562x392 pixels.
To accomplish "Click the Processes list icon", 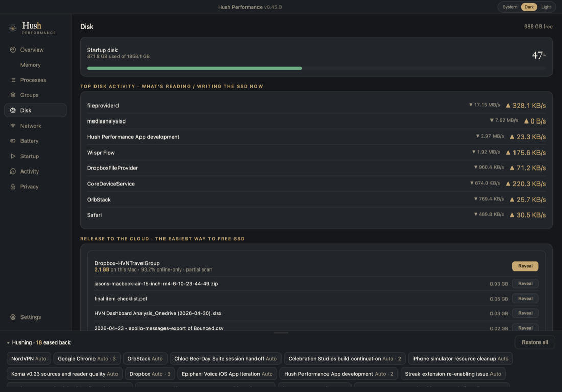I will click(x=13, y=80).
